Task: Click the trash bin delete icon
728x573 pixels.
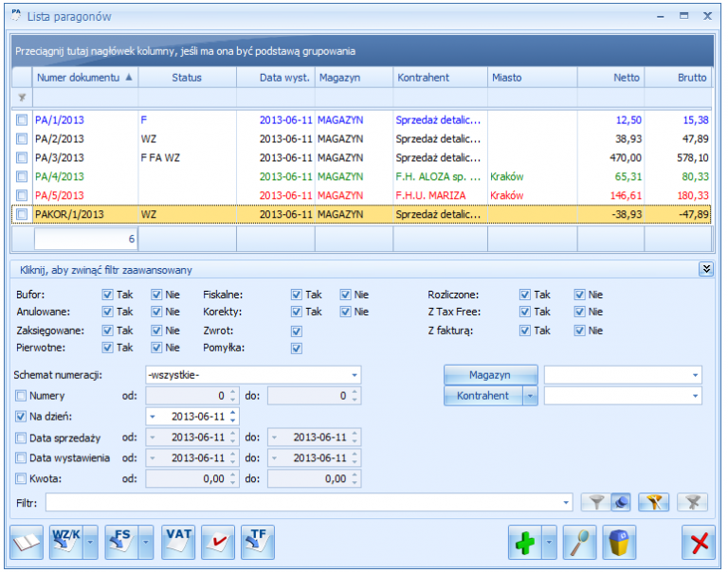Action: (619, 542)
